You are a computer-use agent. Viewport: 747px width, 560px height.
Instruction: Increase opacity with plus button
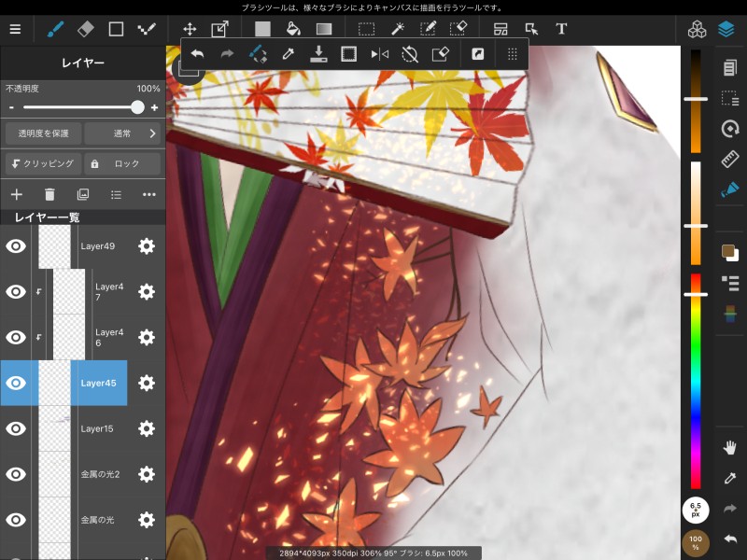pos(154,107)
